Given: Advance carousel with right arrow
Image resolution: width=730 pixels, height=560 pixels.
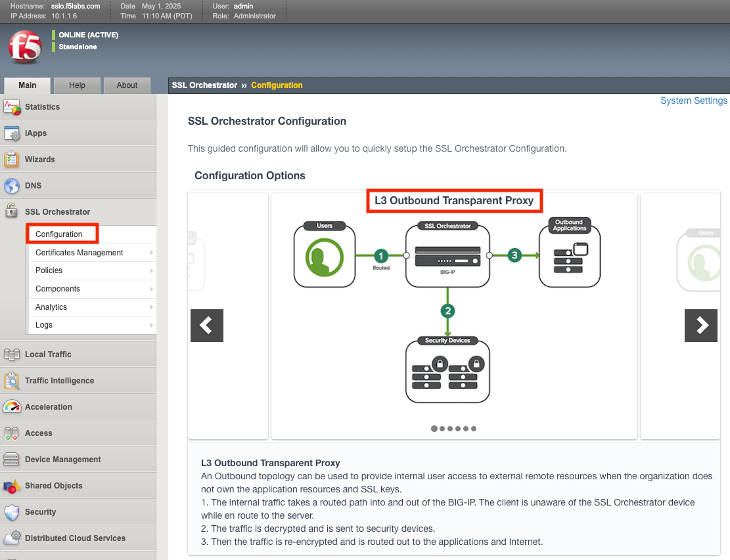Looking at the screenshot, I should click(701, 325).
